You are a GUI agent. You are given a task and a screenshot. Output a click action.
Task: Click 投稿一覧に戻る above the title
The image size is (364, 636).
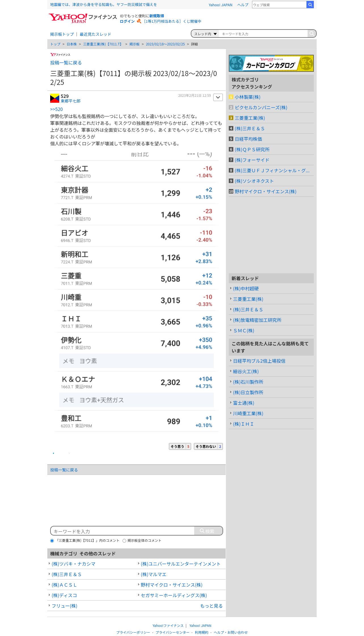66,63
